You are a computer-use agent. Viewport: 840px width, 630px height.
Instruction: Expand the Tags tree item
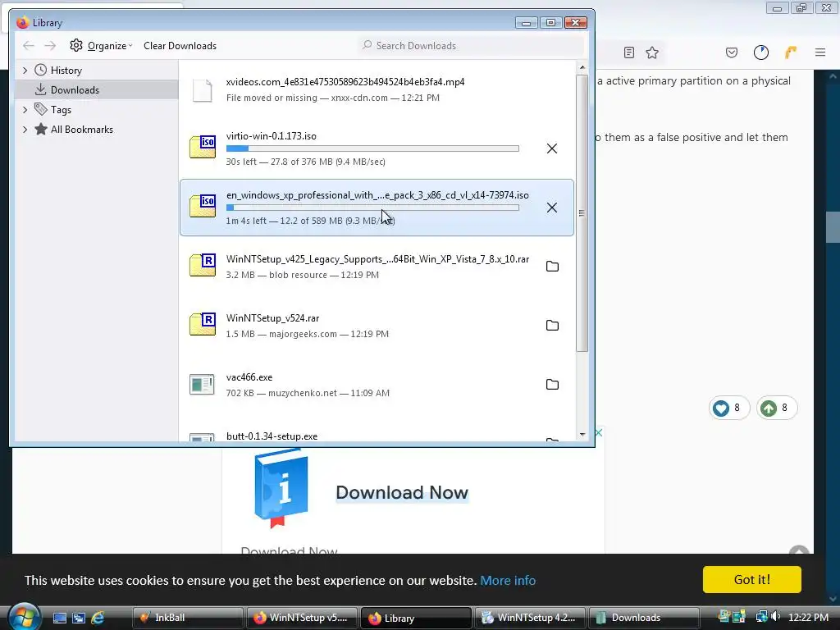tap(25, 109)
